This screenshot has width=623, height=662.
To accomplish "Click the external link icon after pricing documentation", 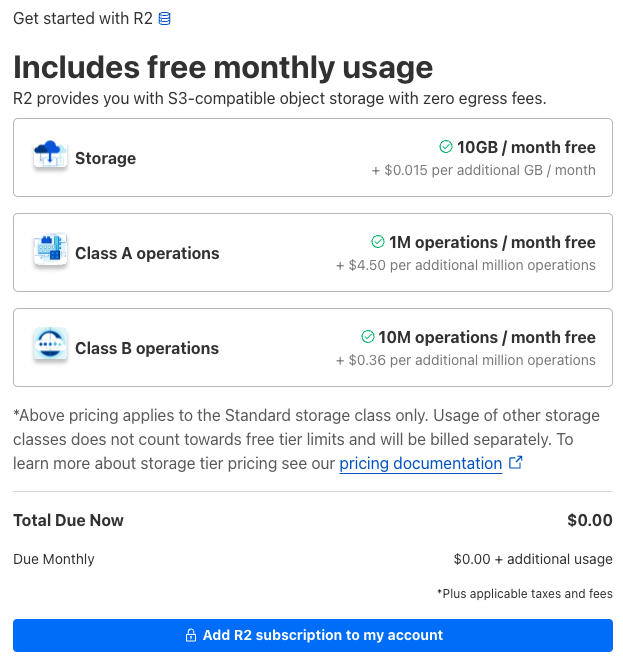I will click(516, 463).
